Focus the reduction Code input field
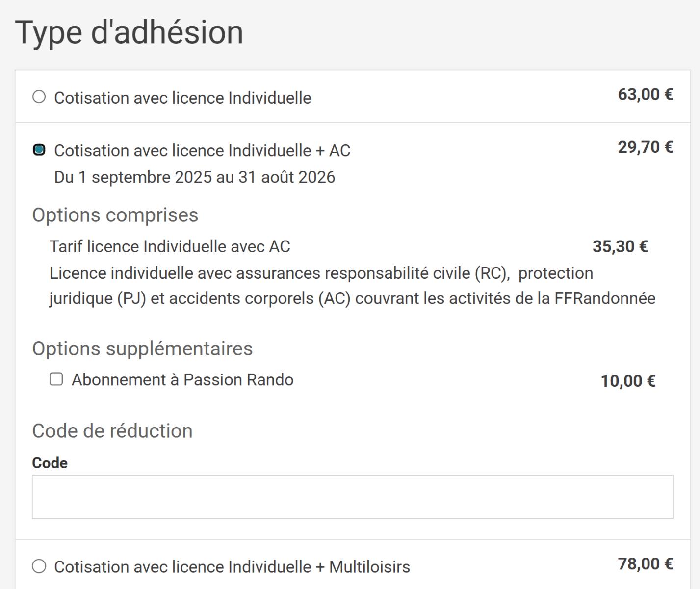Screen dimensions: 700x589 353,497
